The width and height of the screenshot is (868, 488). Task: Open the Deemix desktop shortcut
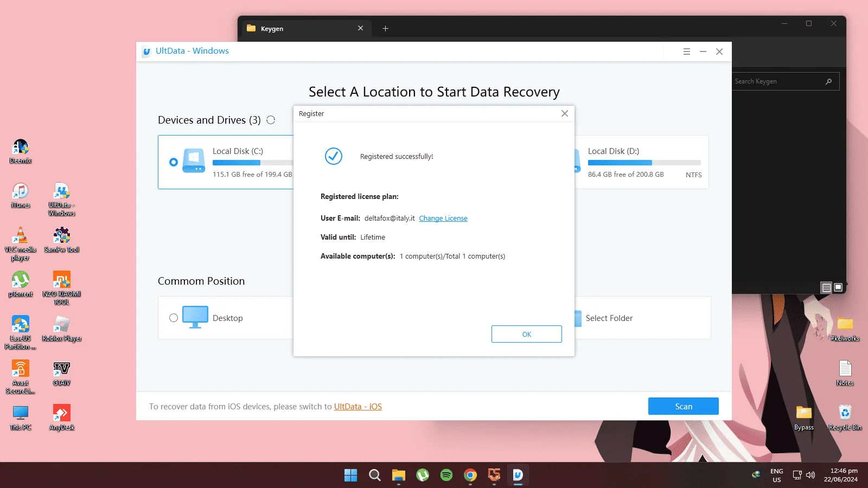(x=21, y=151)
